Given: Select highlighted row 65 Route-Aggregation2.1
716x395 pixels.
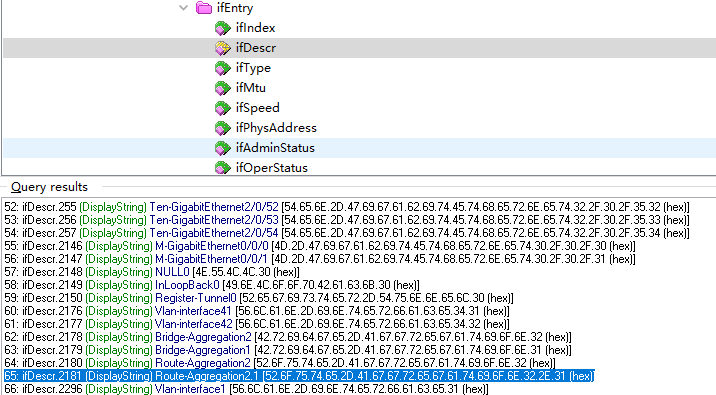Looking at the screenshot, I should 299,376.
